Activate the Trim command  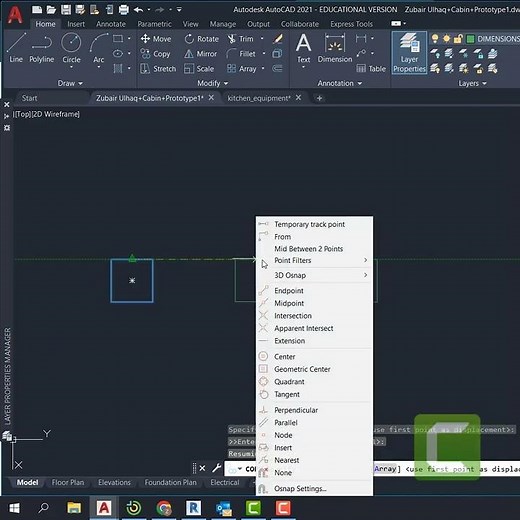240,39
